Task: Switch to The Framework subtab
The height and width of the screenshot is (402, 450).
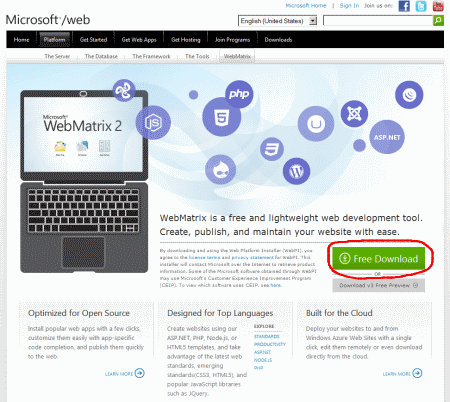Action: coord(151,56)
